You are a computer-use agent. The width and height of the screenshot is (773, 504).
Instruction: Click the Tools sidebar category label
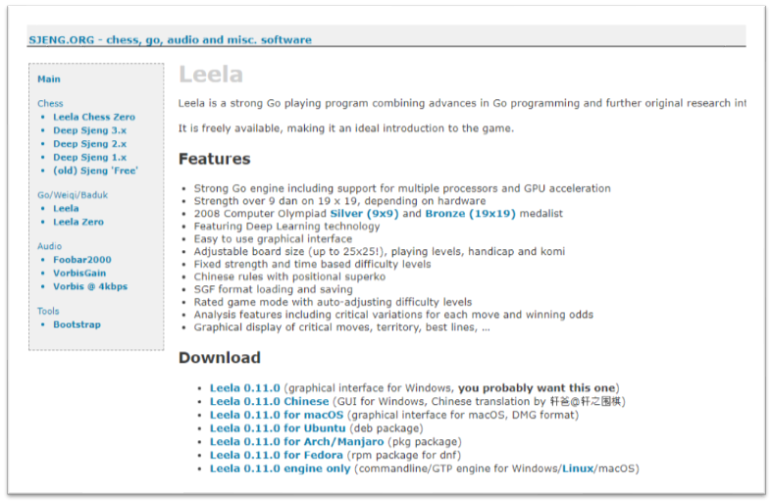pyautogui.click(x=48, y=311)
